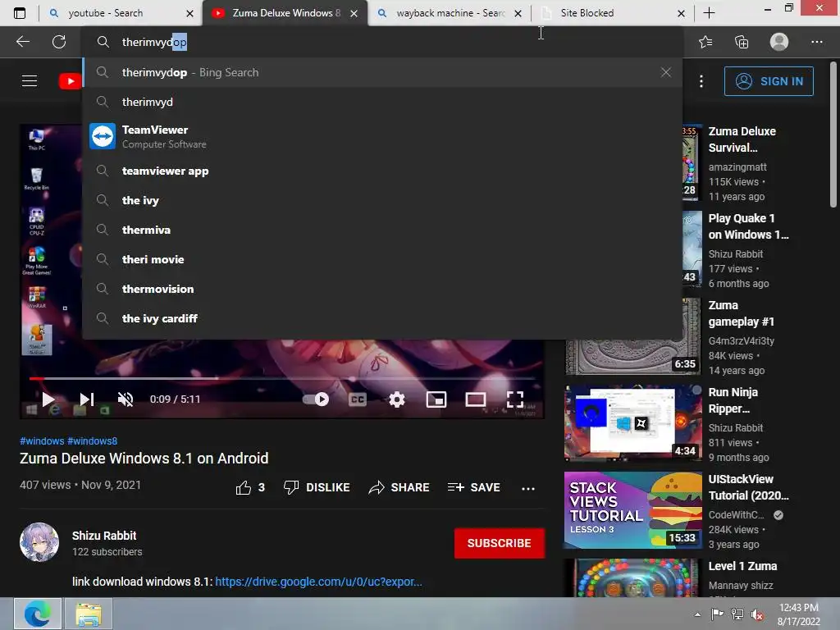Viewport: 840px width, 630px height.
Task: Select the teamviewer app suggestion
Action: pyautogui.click(x=383, y=171)
